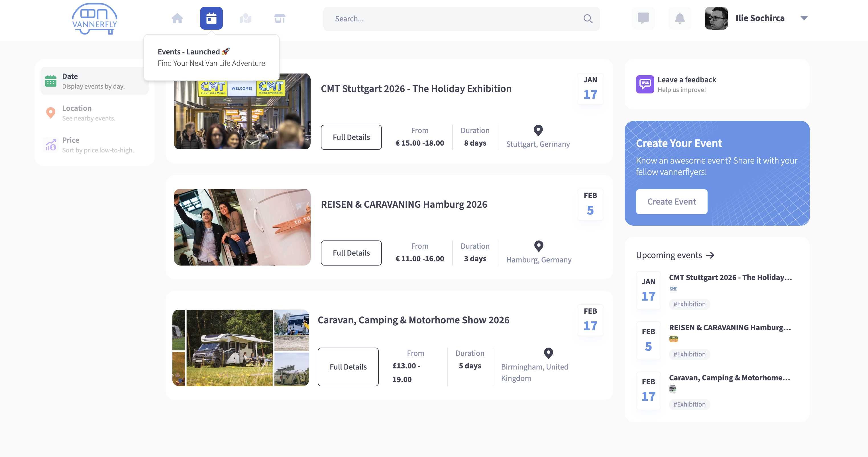Click the Leave a feedback speech-bubble icon
868x457 pixels.
645,84
